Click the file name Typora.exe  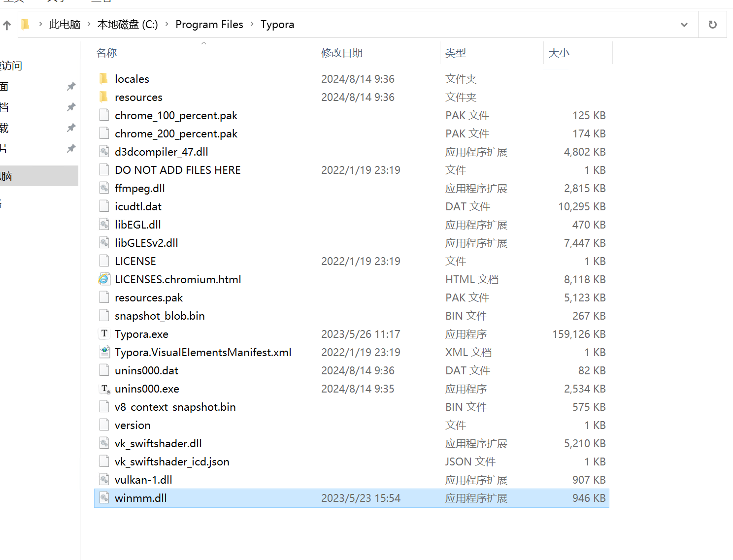[x=141, y=334]
